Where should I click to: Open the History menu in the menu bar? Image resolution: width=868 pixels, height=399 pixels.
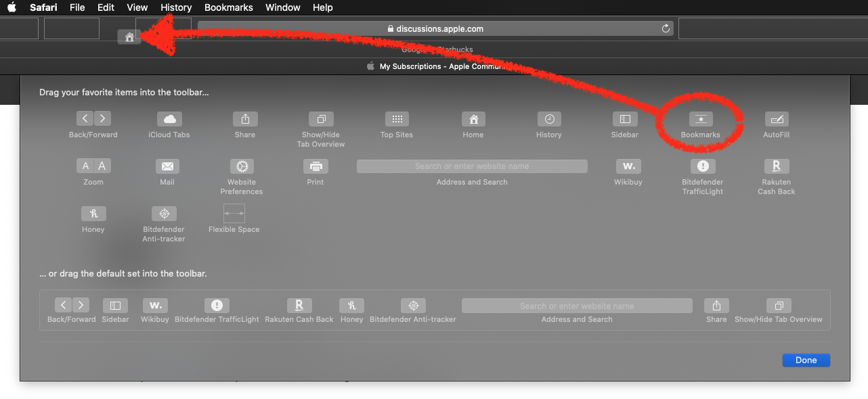[x=176, y=7]
